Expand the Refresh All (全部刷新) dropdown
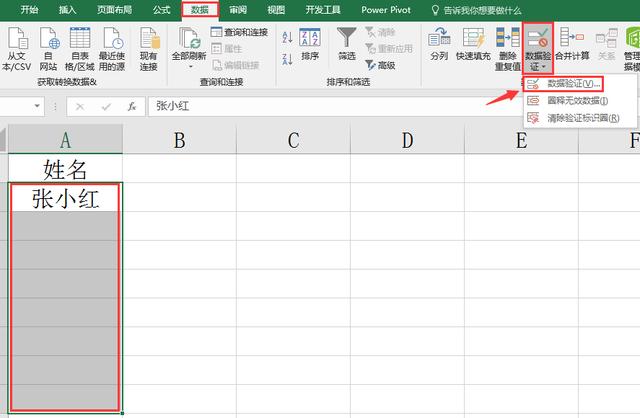 tap(189, 66)
